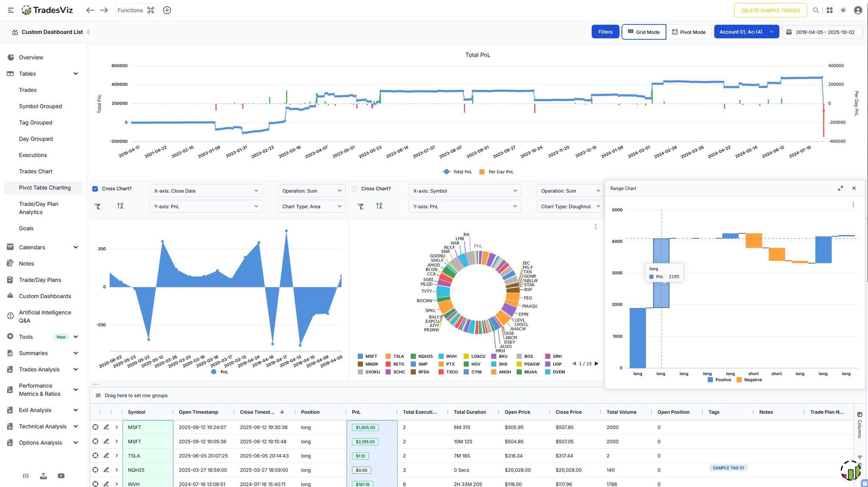Toggle the light/dark theme icon
The height and width of the screenshot is (487, 868).
(843, 10)
